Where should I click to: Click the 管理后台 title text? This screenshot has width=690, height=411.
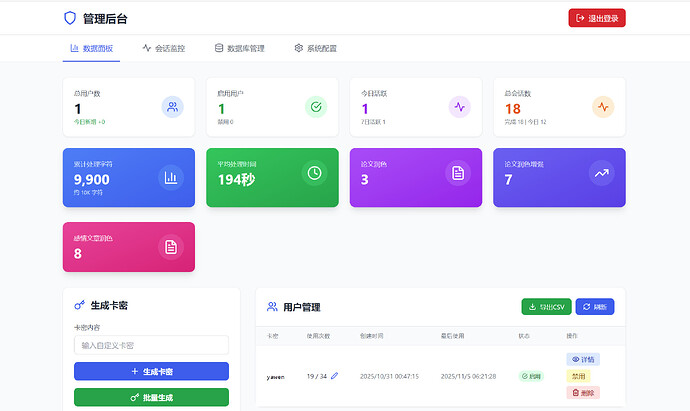coord(105,18)
